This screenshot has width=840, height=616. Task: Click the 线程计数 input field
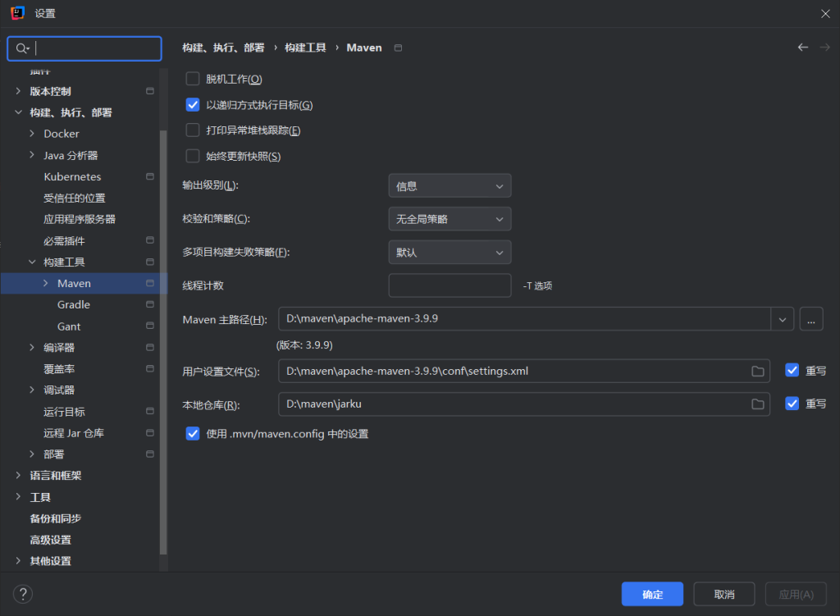450,285
